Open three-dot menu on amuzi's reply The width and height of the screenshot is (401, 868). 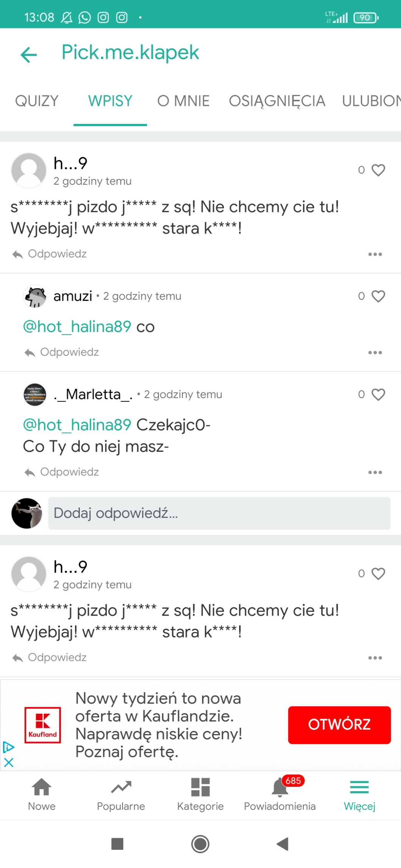pos(375,353)
